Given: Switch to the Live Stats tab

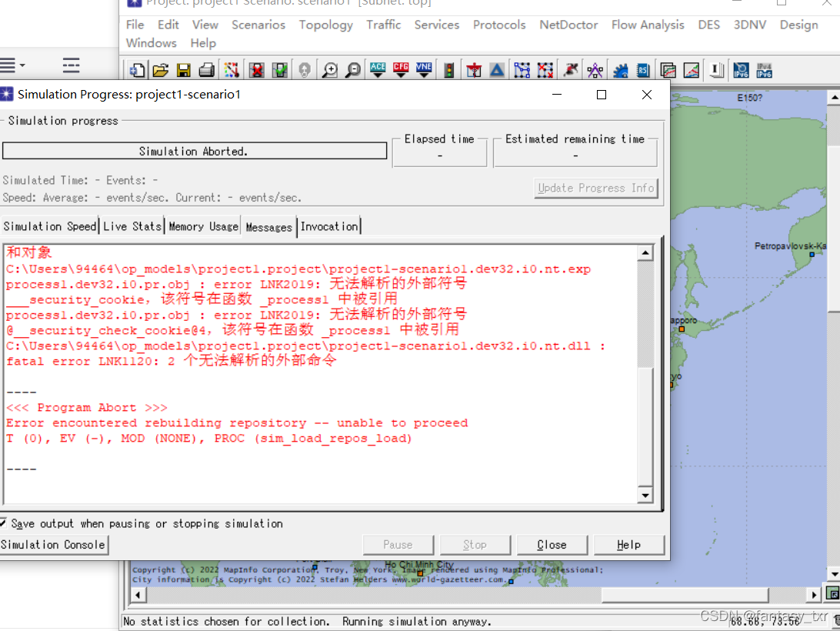Looking at the screenshot, I should pos(132,226).
